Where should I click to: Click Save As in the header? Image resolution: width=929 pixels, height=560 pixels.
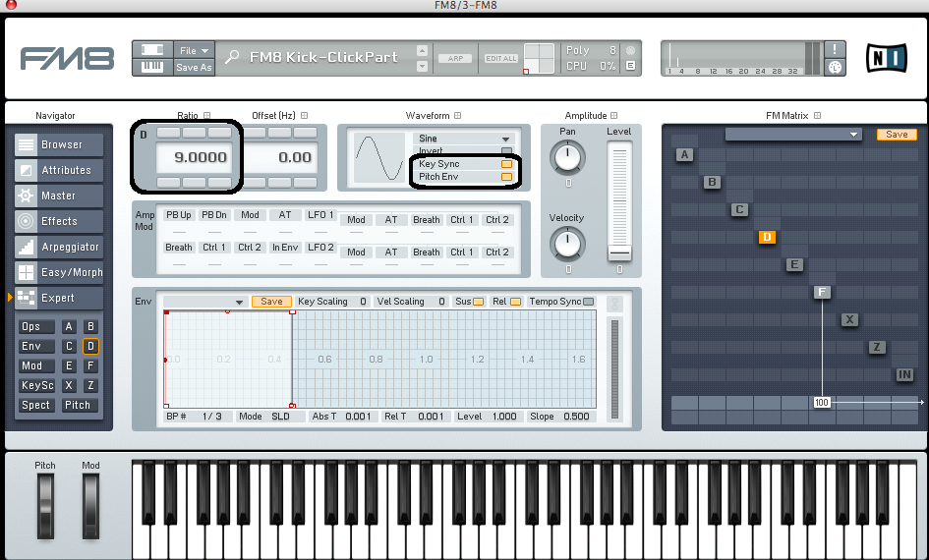point(194,68)
